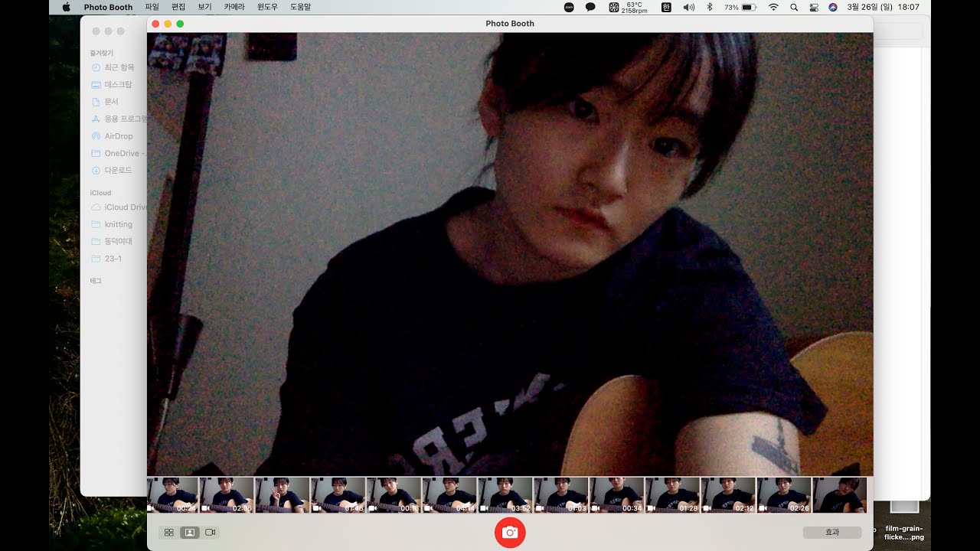Image resolution: width=980 pixels, height=551 pixels.
Task: Click the 태그 section header in Finder
Action: (96, 281)
